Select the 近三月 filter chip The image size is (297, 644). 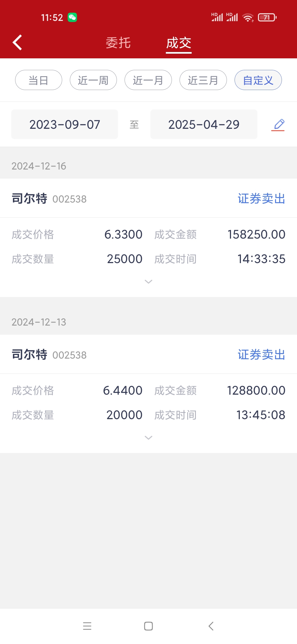pos(203,80)
